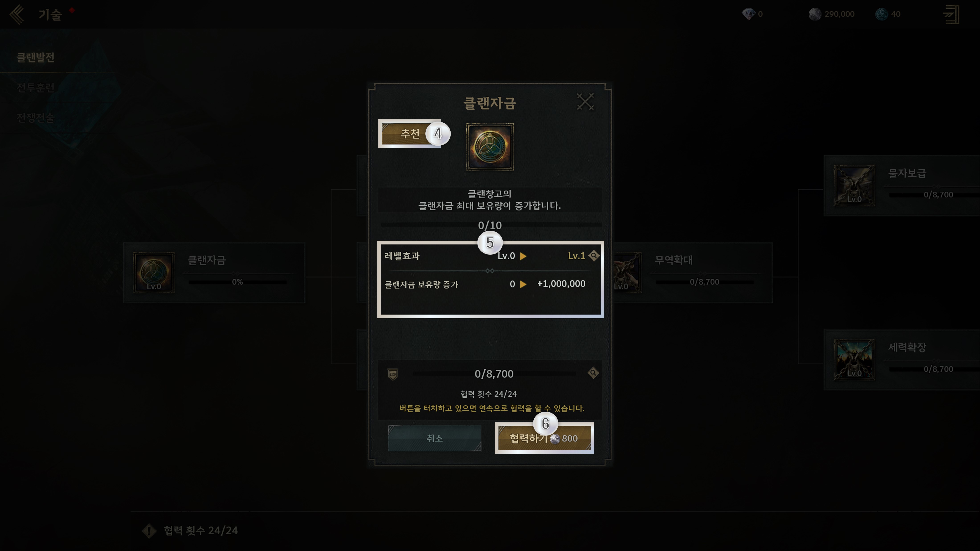Viewport: 980px width, 551px height.
Task: Select the 세력확장 skill node
Action: 902,360
